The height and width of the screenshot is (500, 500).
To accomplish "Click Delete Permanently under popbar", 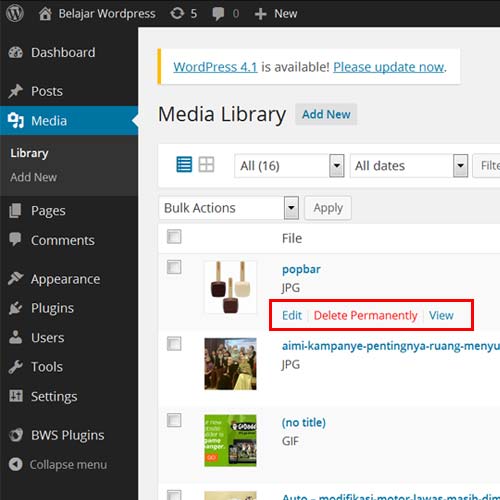I will pyautogui.click(x=365, y=315).
